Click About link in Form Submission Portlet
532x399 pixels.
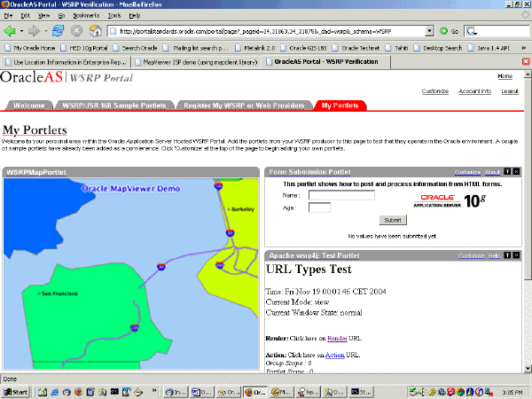point(492,172)
